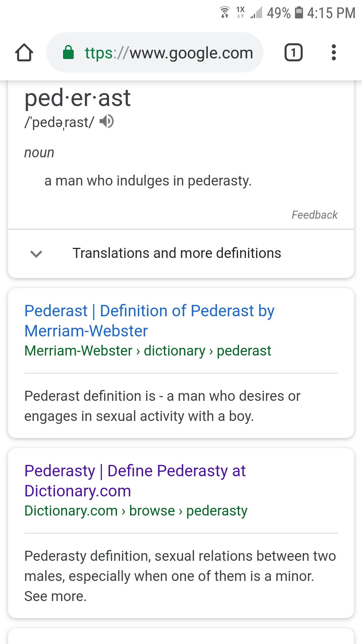Tap the ped·er·ast headword
362x644 pixels.
(77, 98)
